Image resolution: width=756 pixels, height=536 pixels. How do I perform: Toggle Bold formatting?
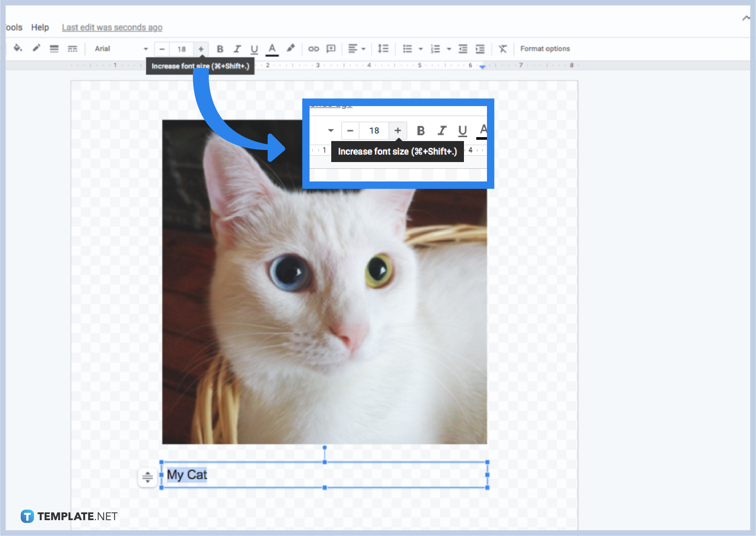pyautogui.click(x=220, y=49)
